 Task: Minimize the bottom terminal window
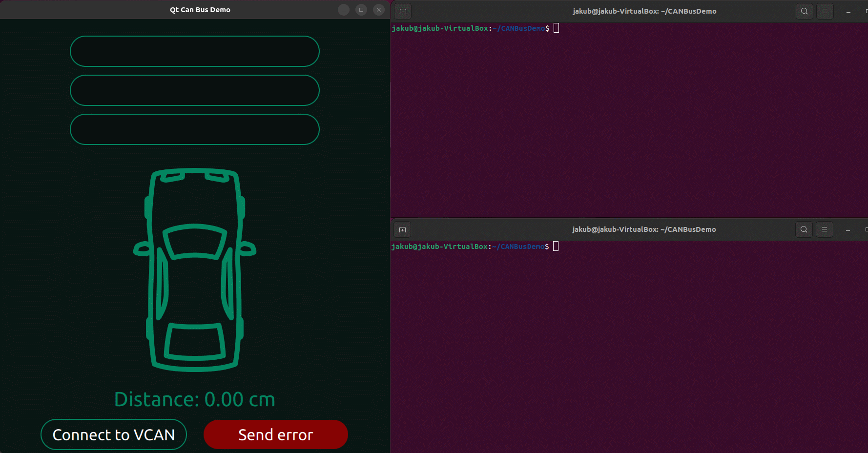(x=848, y=230)
